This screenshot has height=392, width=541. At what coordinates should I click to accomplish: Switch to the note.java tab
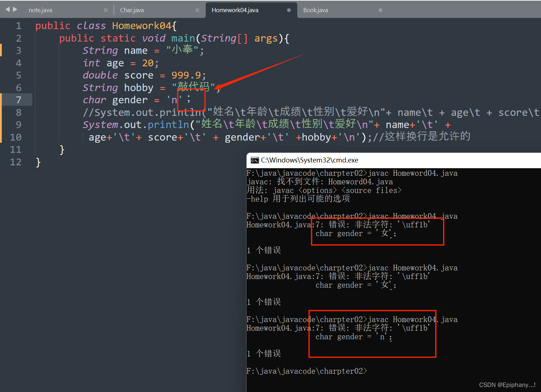[x=40, y=10]
